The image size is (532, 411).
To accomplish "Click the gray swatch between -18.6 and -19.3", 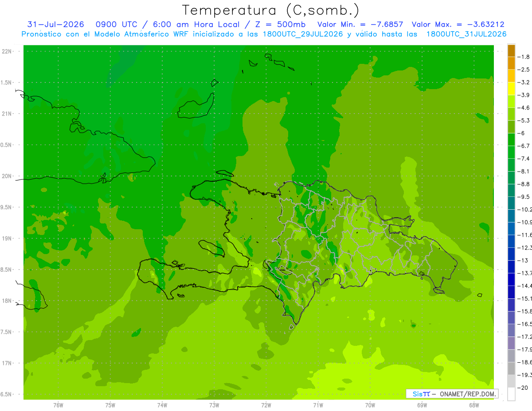I will pyautogui.click(x=511, y=368).
